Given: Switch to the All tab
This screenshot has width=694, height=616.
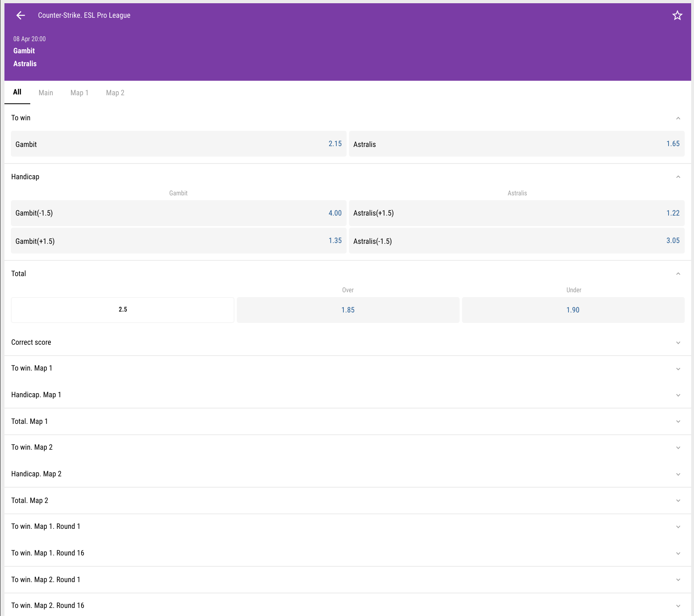Looking at the screenshot, I should [x=17, y=92].
